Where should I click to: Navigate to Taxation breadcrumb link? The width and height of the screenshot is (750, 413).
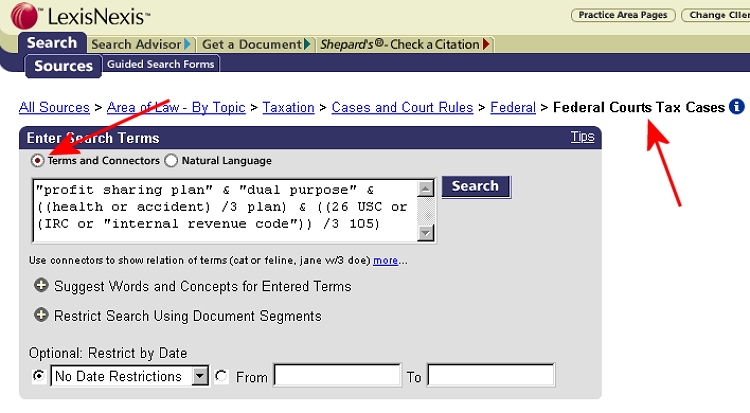click(288, 107)
